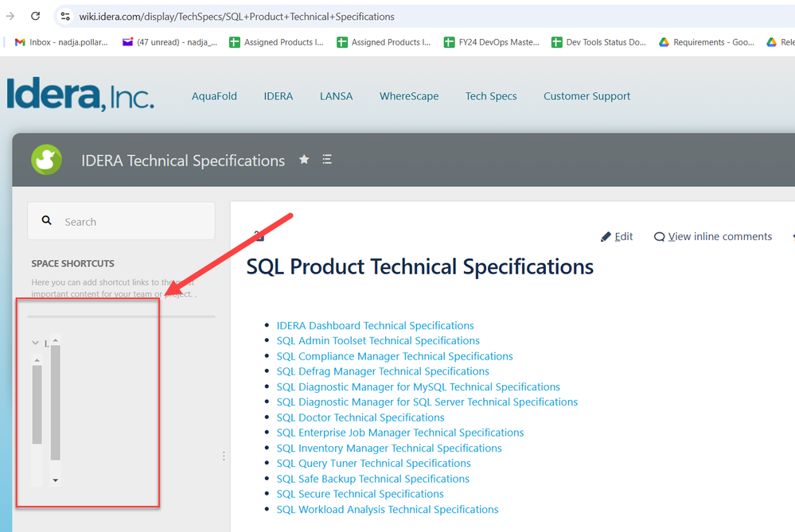
Task: Open SQL Defrag Manager Technical Specifications
Action: coord(383,371)
